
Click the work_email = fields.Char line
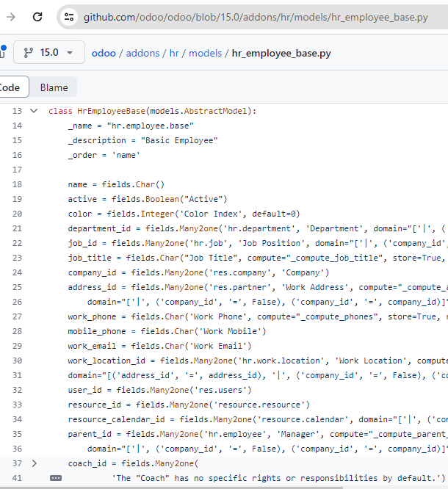(x=159, y=346)
